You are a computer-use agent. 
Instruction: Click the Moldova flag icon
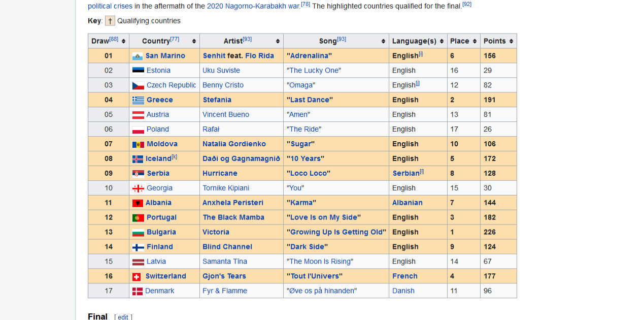[x=138, y=144]
